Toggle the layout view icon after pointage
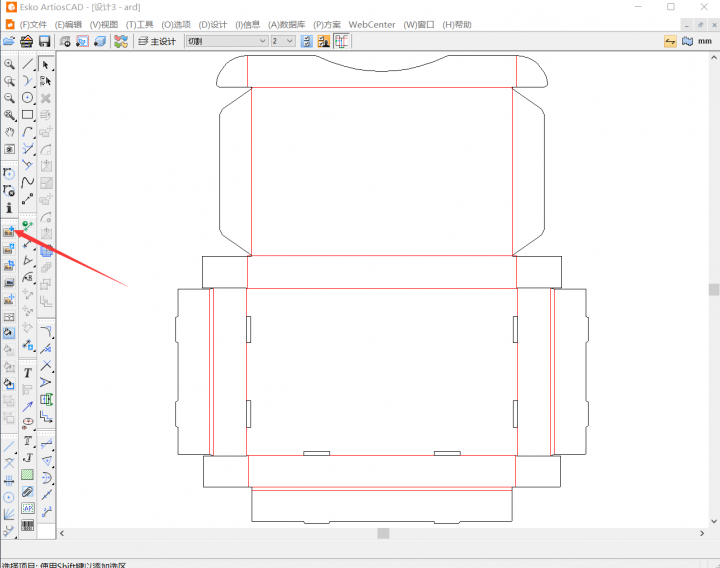 tap(341, 41)
